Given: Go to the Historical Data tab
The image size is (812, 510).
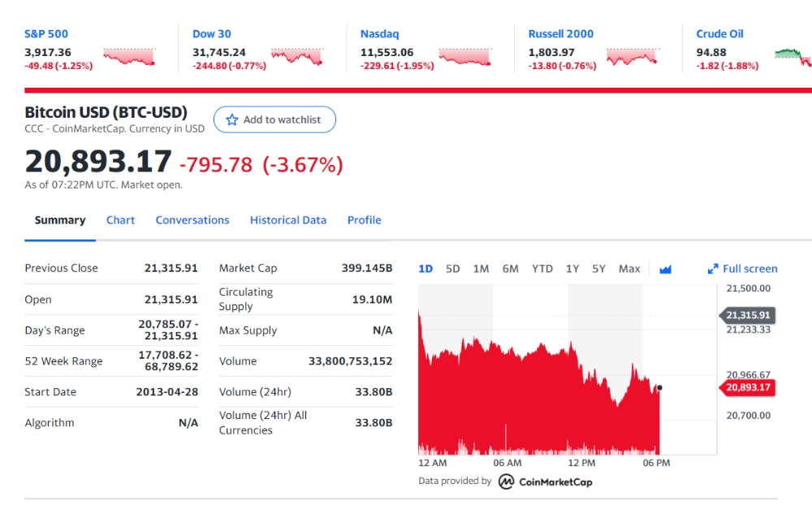Looking at the screenshot, I should click(x=288, y=220).
